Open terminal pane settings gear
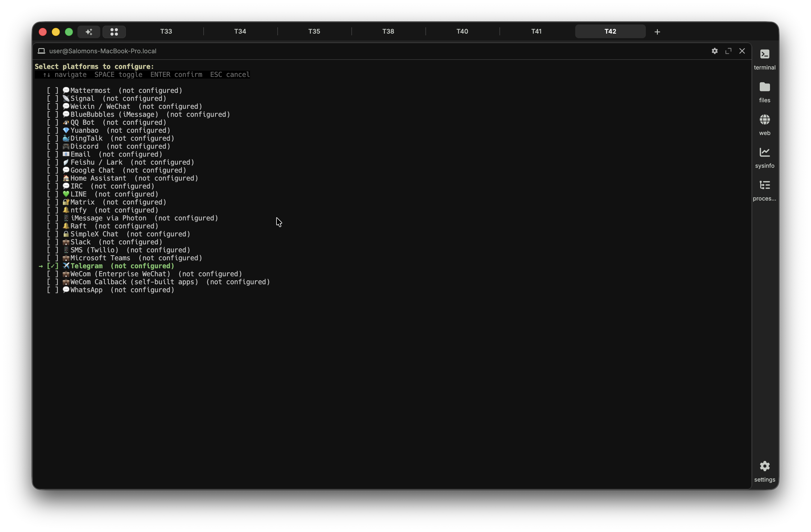The width and height of the screenshot is (811, 532). (714, 51)
